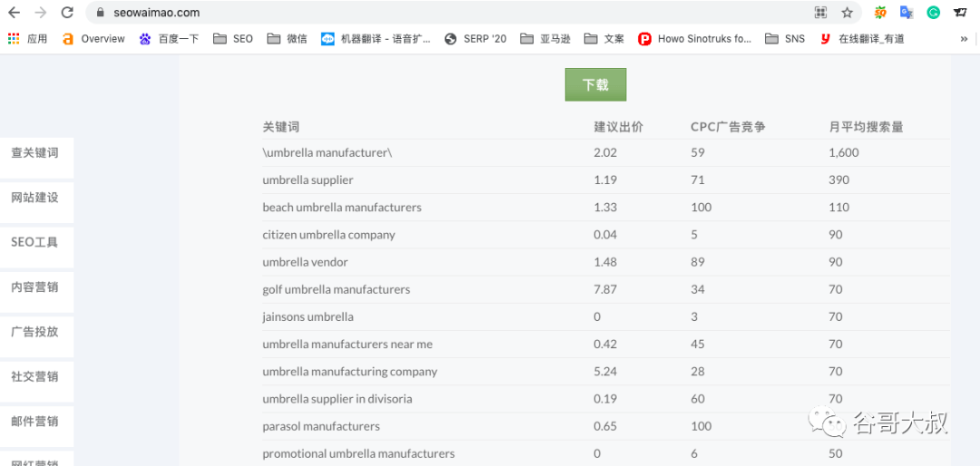Bookmark this page with star icon
Image resolution: width=980 pixels, height=466 pixels.
click(x=847, y=13)
